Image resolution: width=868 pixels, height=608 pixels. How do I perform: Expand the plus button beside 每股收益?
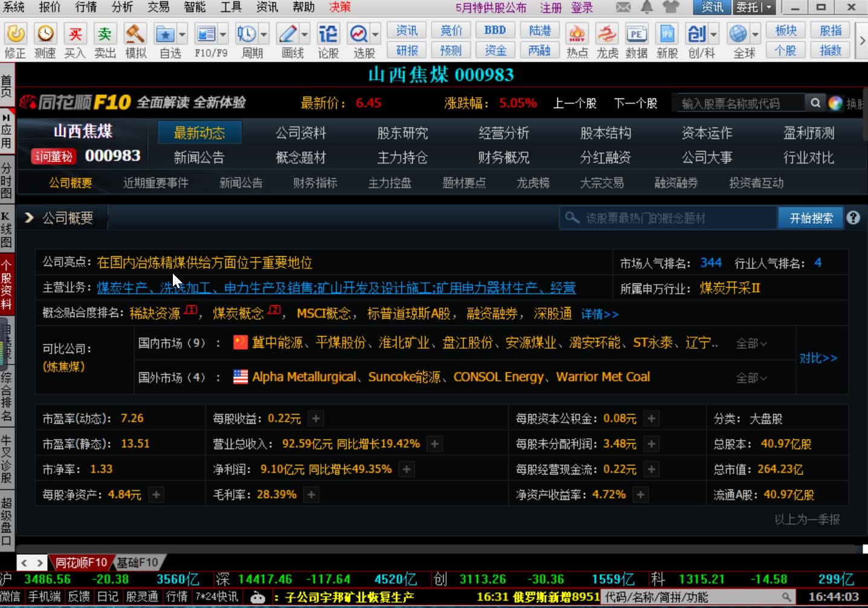click(316, 418)
